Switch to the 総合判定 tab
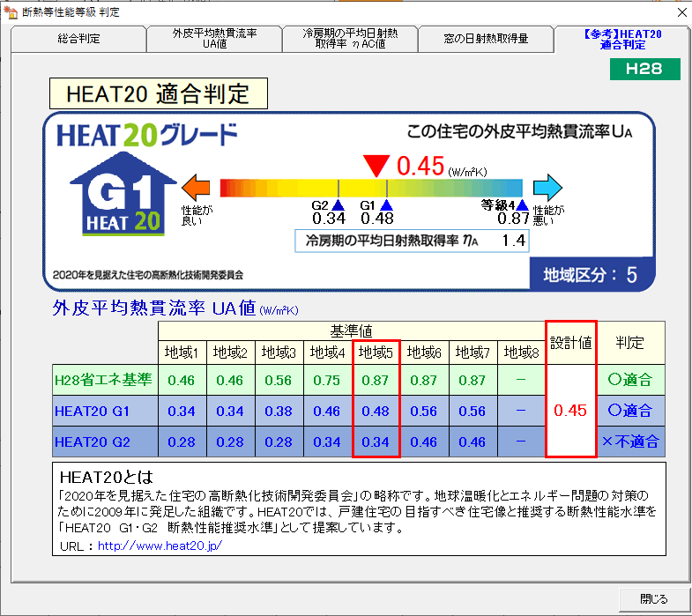This screenshot has height=616, width=692. coord(78,39)
